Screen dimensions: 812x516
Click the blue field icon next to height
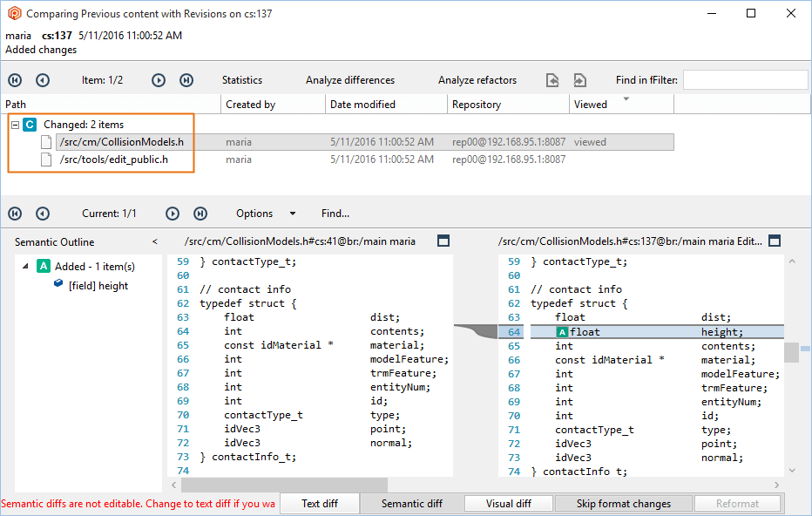[x=58, y=283]
